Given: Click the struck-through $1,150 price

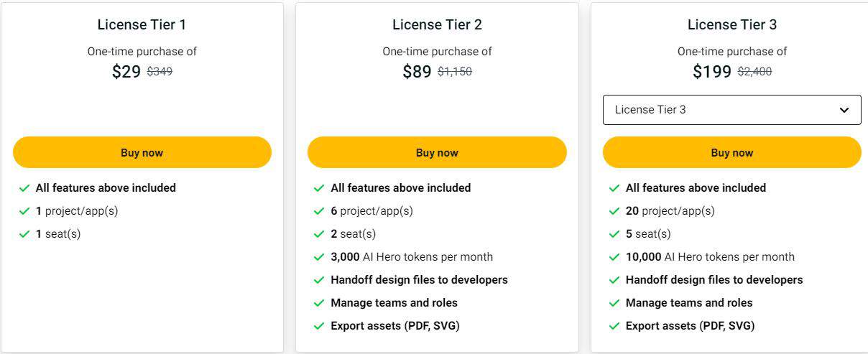Looking at the screenshot, I should click(455, 72).
